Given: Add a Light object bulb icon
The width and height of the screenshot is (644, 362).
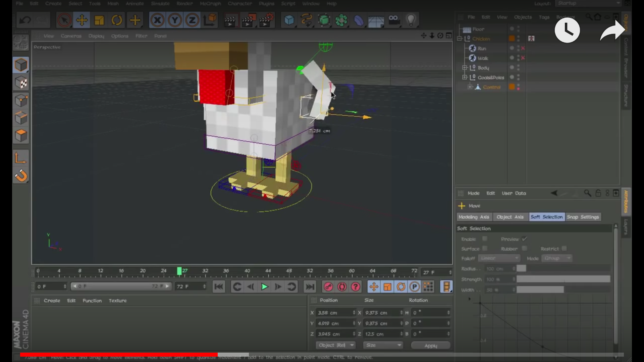Looking at the screenshot, I should point(411,20).
